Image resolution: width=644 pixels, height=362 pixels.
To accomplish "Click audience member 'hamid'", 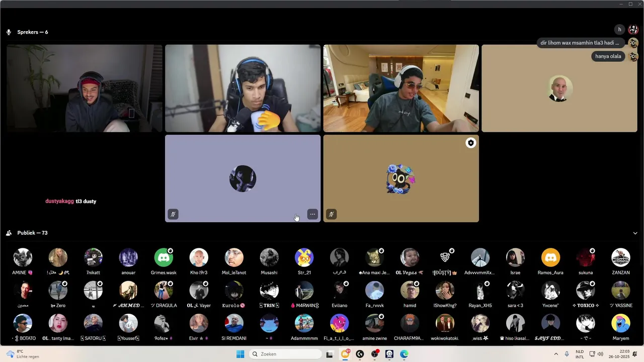I will pyautogui.click(x=410, y=294).
